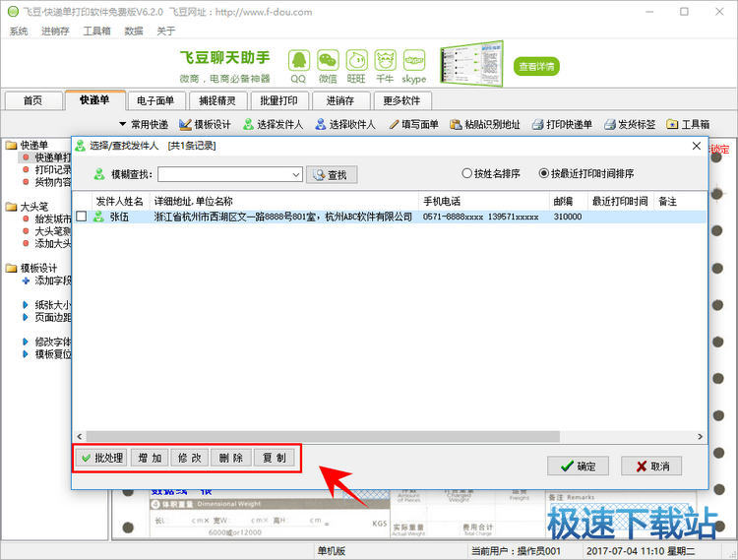This screenshot has height=560, width=738.
Task: Switch to the 进销存 tab
Action: point(339,100)
